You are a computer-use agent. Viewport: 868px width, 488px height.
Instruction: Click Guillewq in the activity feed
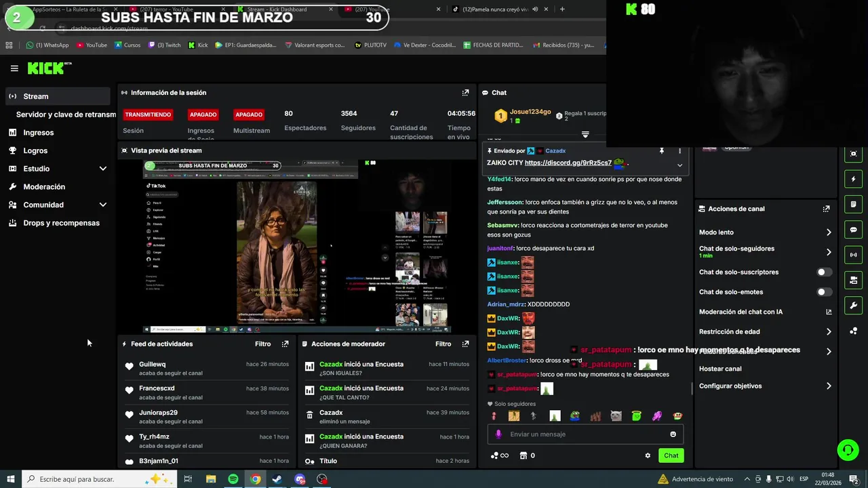[152, 365]
